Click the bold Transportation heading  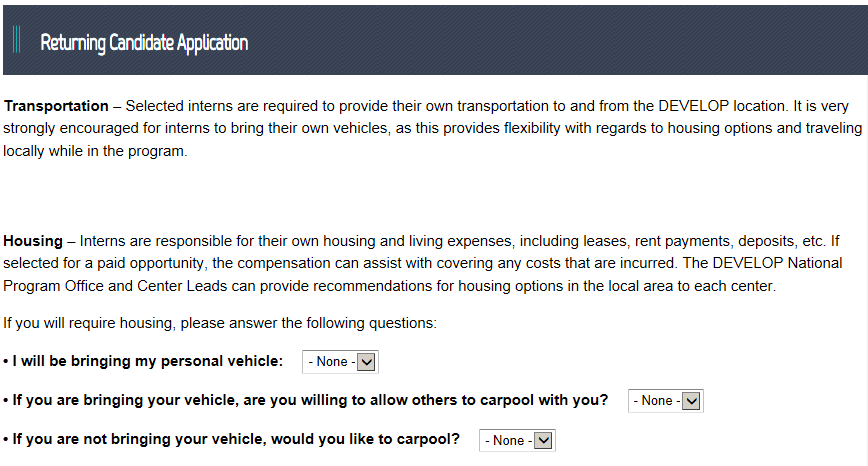(x=56, y=106)
